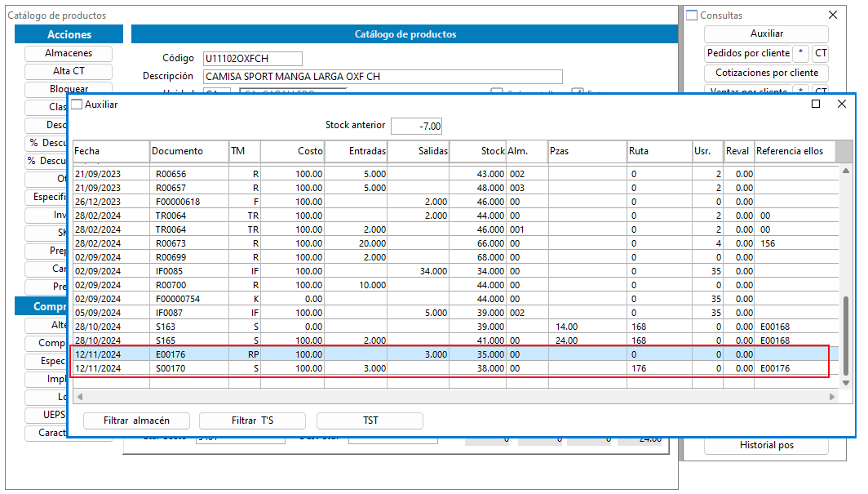Click the TST button
This screenshot has width=868, height=494.
point(370,421)
